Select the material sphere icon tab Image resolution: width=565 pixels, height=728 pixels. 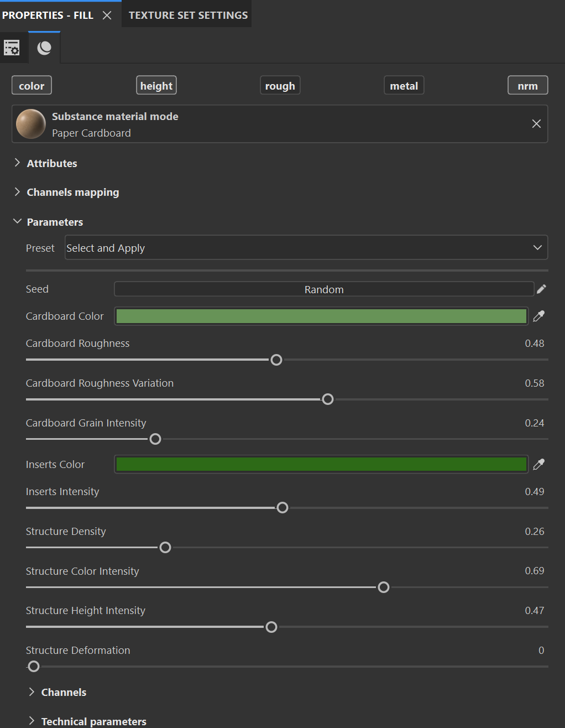tap(44, 48)
